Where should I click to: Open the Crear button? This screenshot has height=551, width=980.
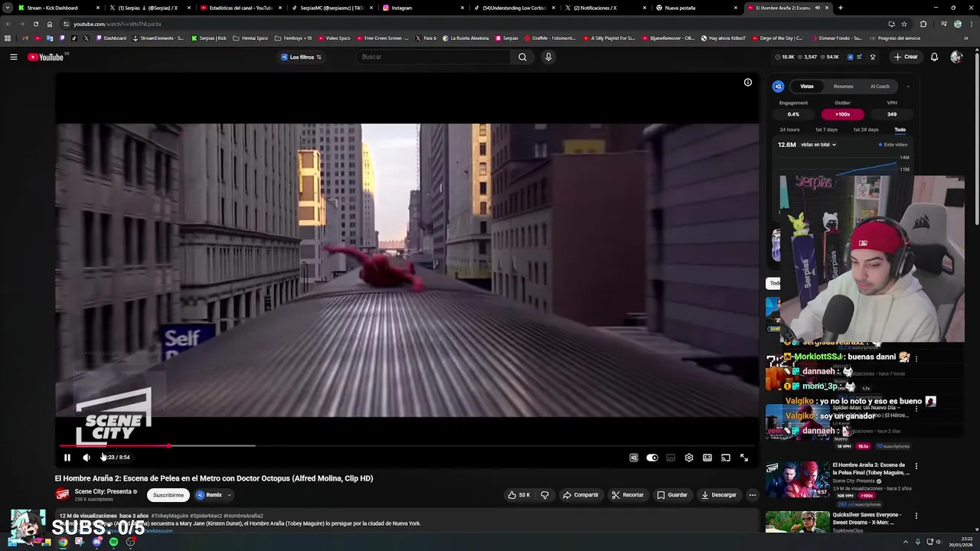coord(905,57)
